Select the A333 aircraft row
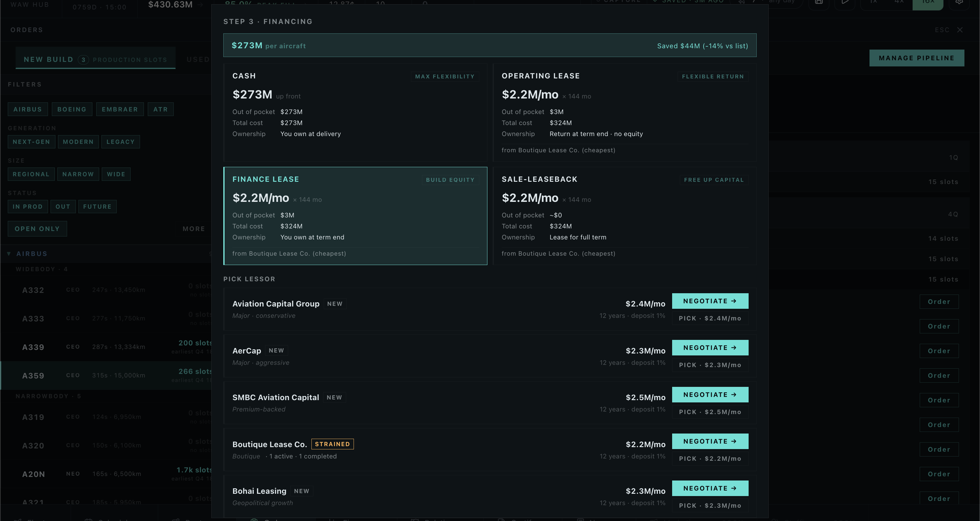This screenshot has height=521, width=980. (x=106, y=318)
